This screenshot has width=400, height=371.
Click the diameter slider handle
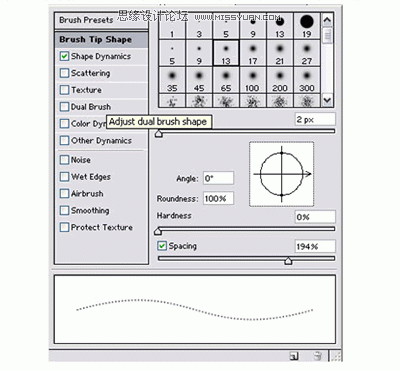pyautogui.click(x=159, y=134)
